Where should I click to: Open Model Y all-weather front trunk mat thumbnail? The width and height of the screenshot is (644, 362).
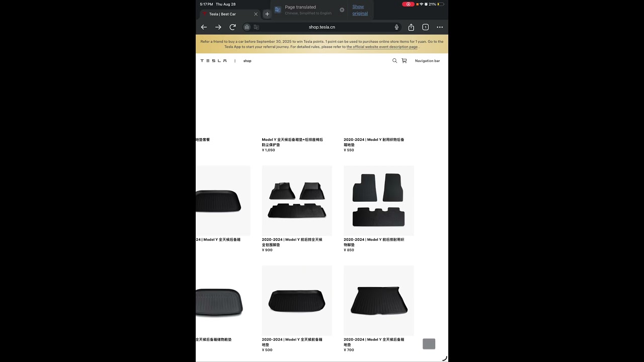pos(297,301)
